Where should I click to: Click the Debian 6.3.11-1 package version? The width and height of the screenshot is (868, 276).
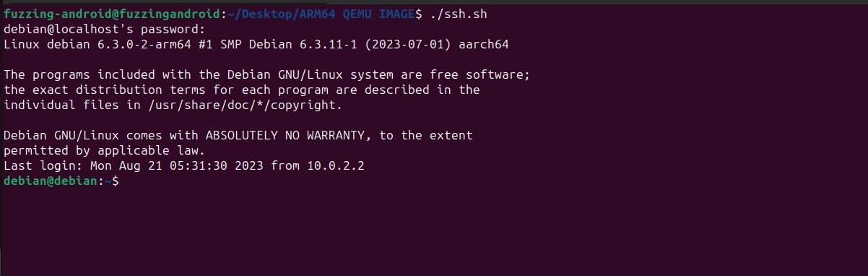pyautogui.click(x=311, y=45)
